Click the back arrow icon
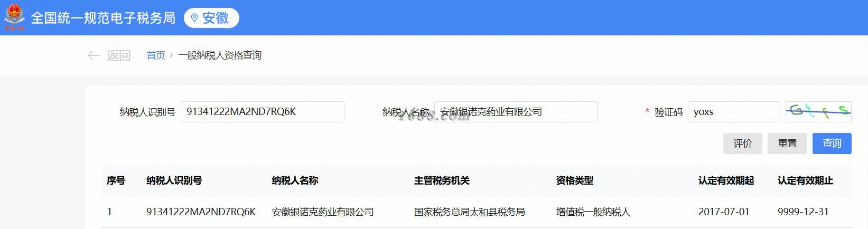This screenshot has height=229, width=868. tap(94, 55)
